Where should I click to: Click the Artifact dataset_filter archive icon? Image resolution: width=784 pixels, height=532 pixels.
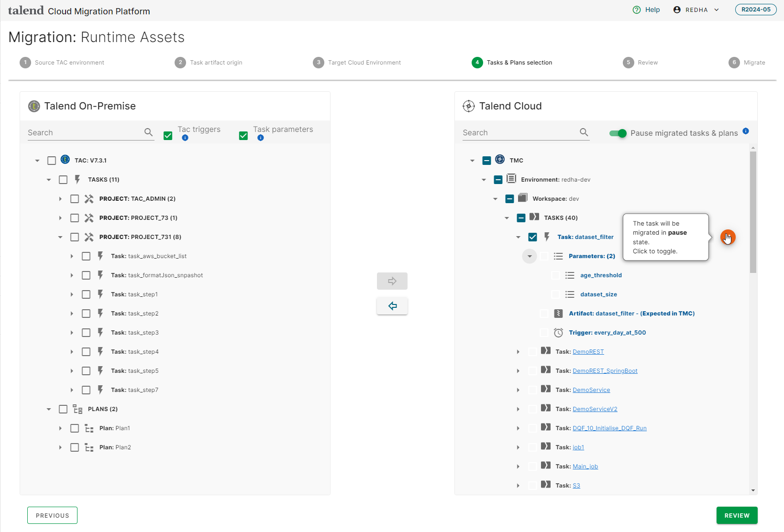[558, 314]
